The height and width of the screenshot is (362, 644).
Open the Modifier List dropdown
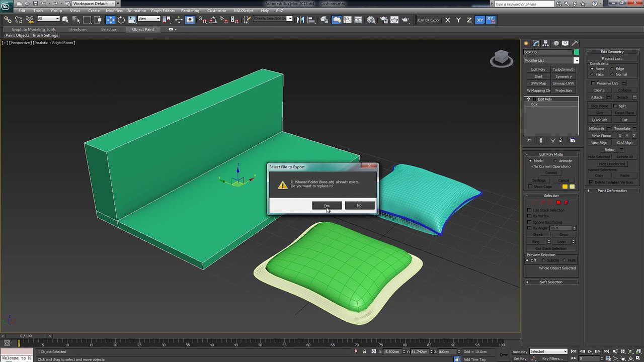[551, 60]
